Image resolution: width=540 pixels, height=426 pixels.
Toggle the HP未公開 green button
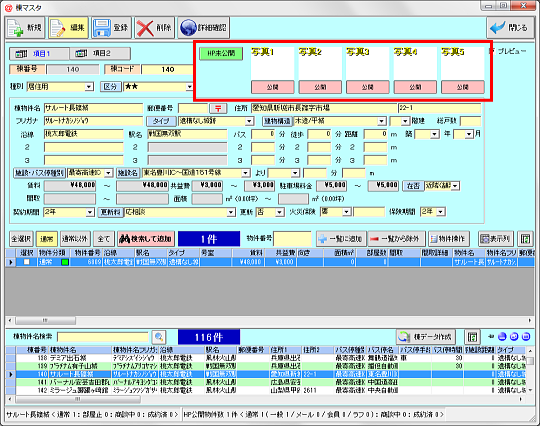tap(221, 53)
